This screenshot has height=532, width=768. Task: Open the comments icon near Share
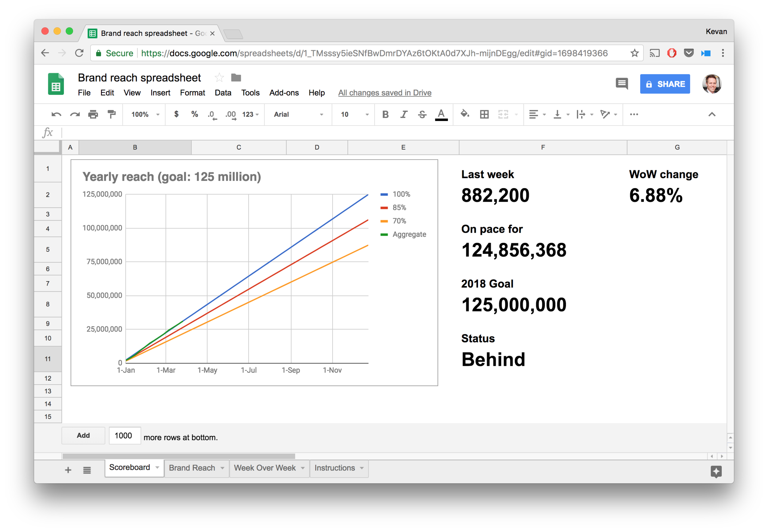click(621, 84)
